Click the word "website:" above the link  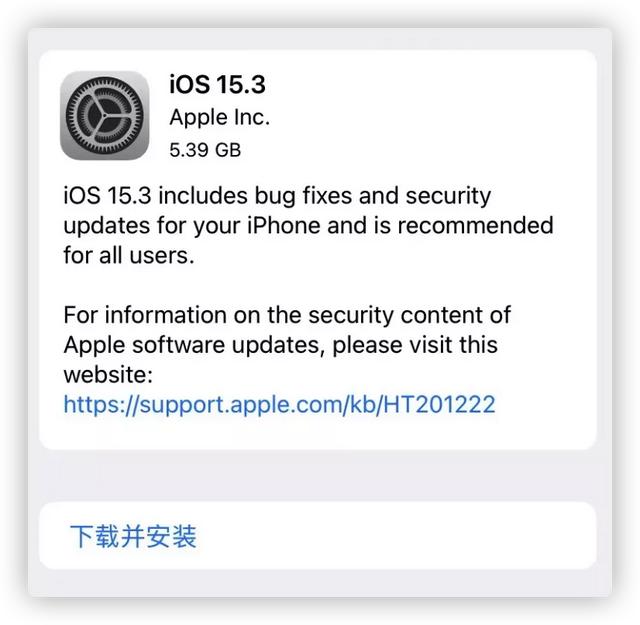pos(108,375)
